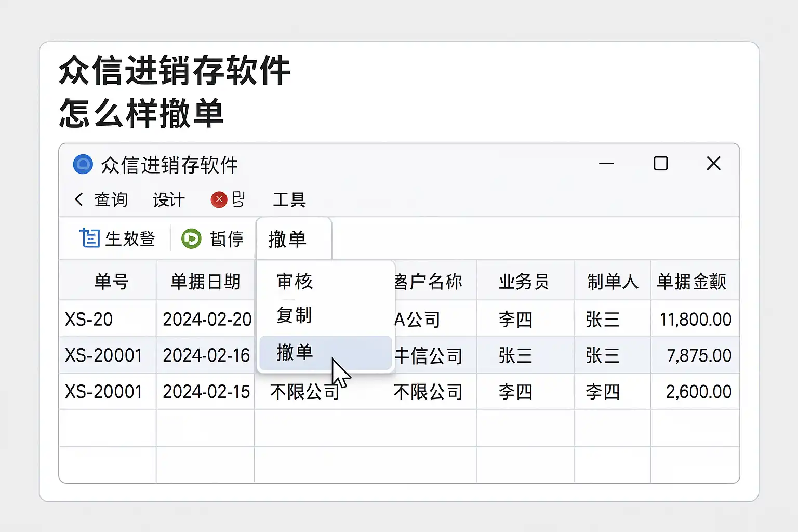Viewport: 798px width, 532px height.
Task: Open the 设计 menu
Action: (169, 199)
